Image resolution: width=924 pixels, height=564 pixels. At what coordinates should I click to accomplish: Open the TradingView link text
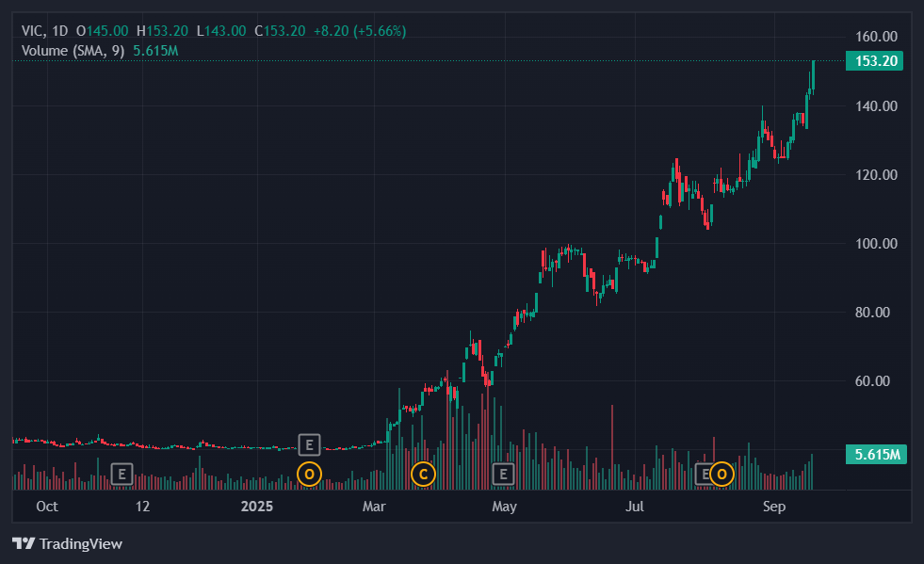pos(81,543)
